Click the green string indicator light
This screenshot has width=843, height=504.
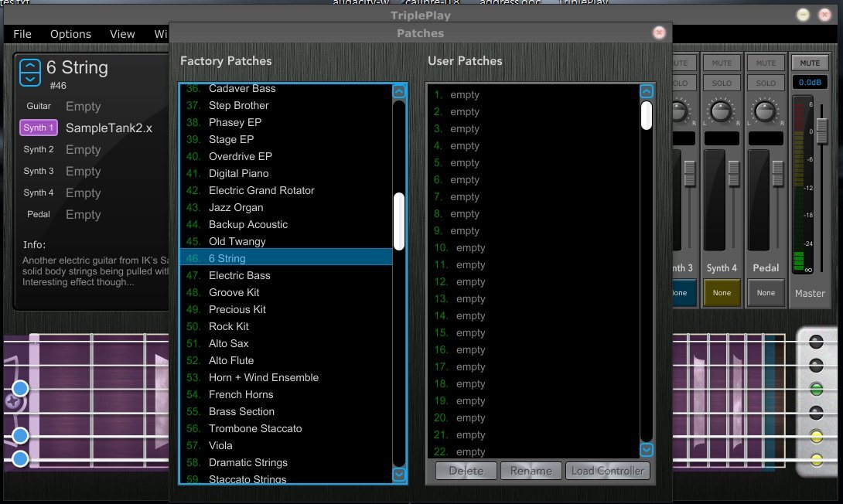coord(816,389)
